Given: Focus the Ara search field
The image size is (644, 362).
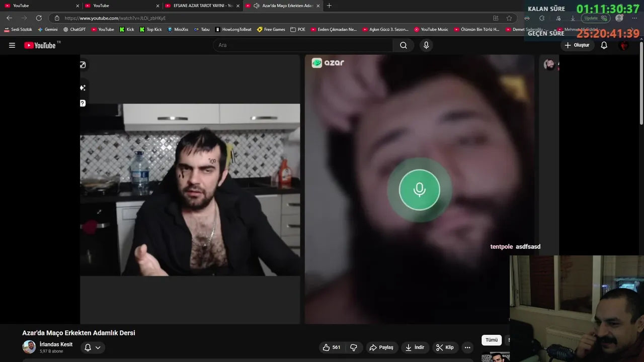Looking at the screenshot, I should tap(303, 45).
